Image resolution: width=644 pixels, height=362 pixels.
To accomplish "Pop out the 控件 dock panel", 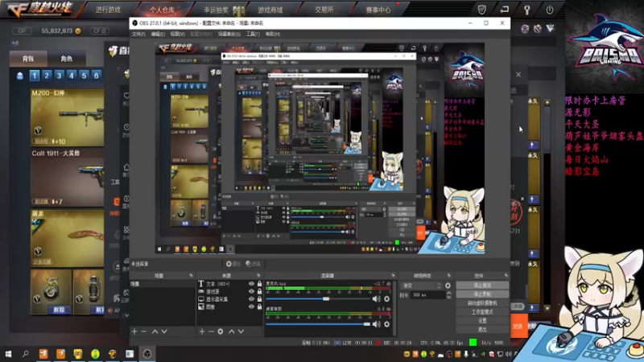I will click(506, 275).
